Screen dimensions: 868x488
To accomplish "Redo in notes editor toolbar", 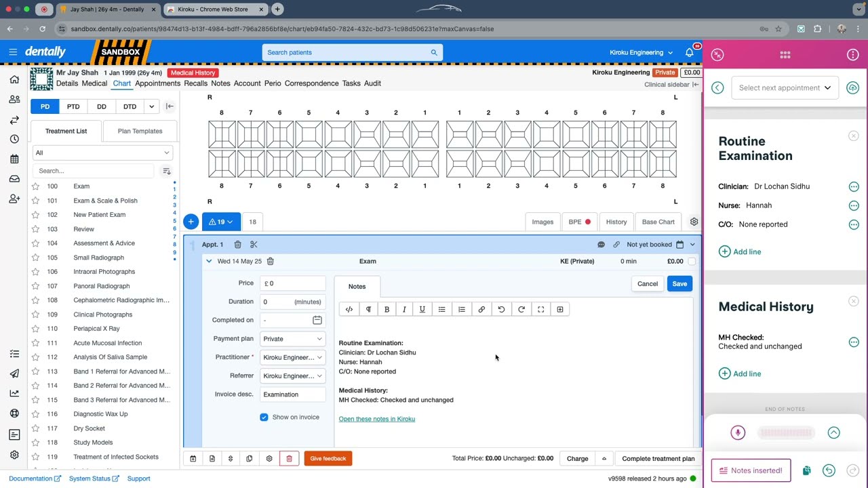I will pyautogui.click(x=521, y=309).
